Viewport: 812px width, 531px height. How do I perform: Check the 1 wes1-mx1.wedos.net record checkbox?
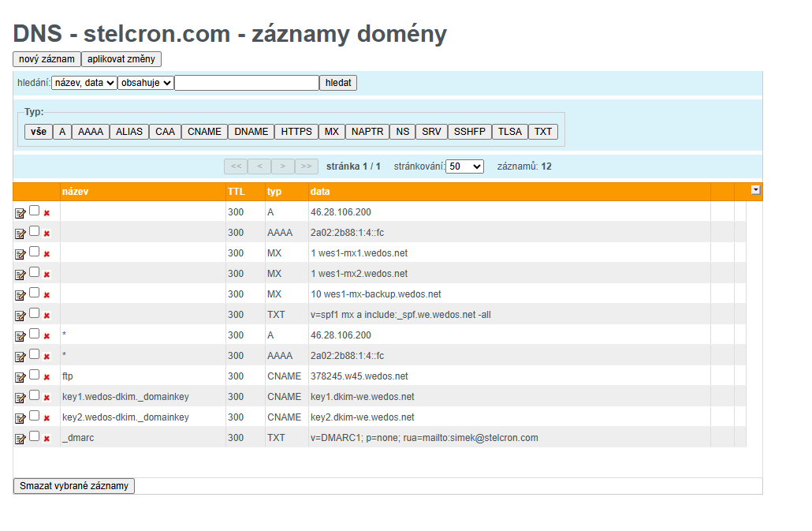[x=35, y=252]
